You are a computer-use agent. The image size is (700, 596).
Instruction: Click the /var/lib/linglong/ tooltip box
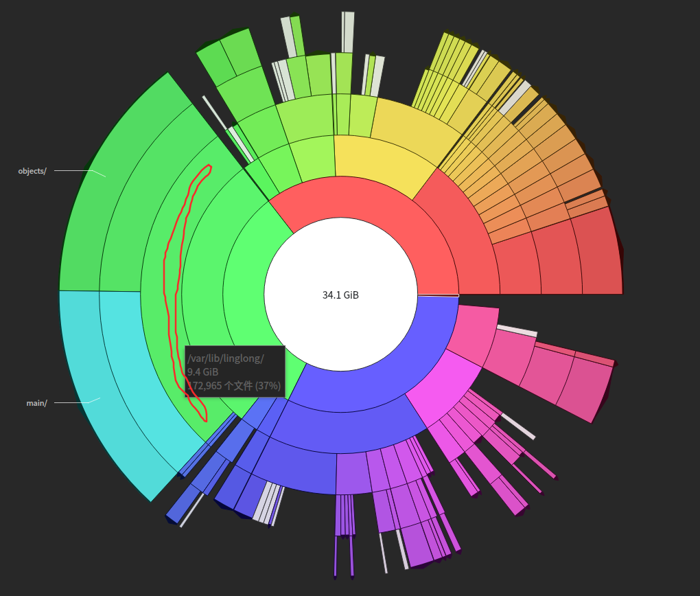click(235, 371)
